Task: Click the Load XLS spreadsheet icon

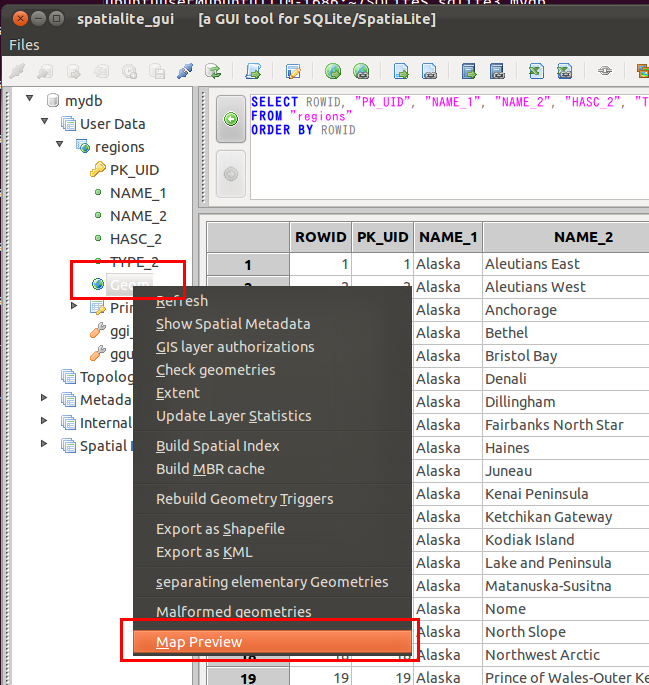Action: point(536,71)
